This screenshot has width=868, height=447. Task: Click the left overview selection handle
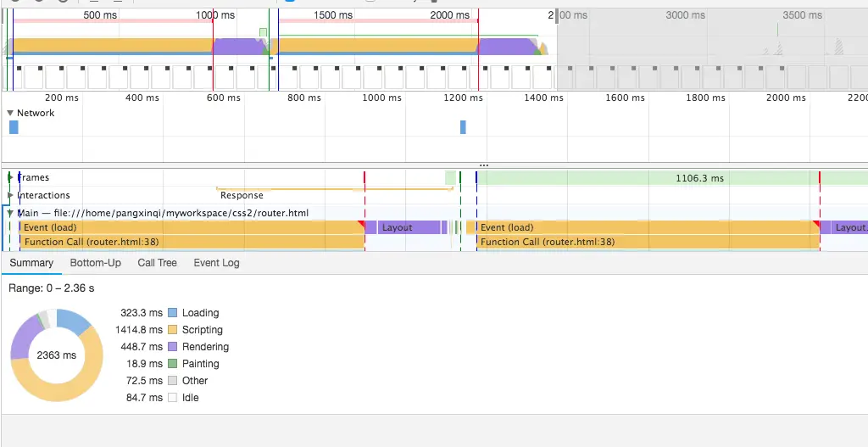4,16
